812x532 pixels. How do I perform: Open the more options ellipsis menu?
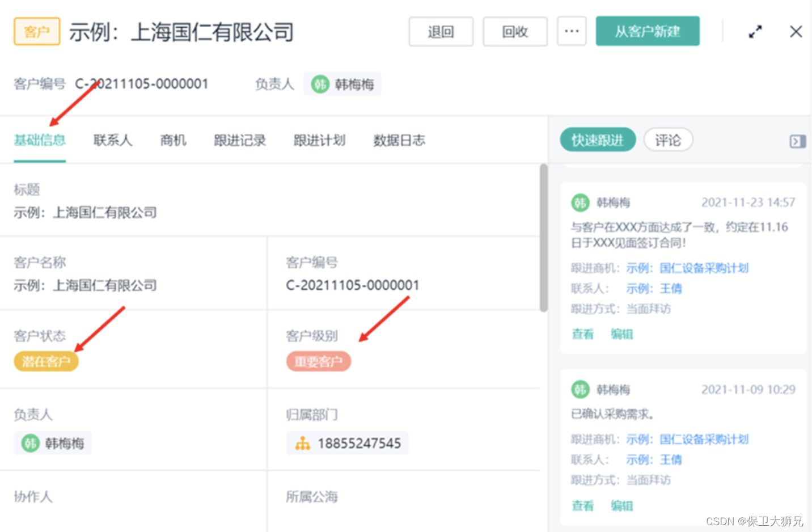(x=572, y=31)
